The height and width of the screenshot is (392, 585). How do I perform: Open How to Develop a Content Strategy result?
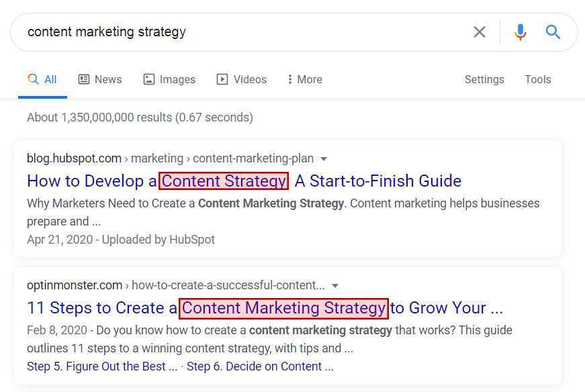[x=244, y=181]
